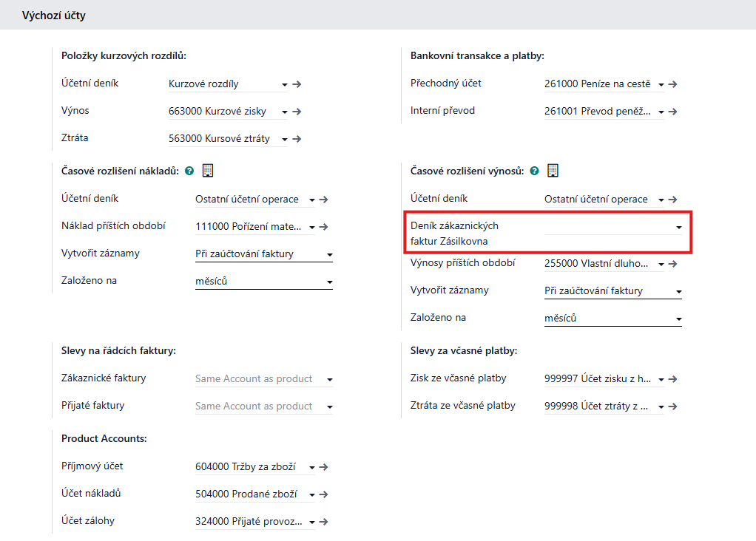The image size is (756, 541).
Task: Expand Deník zákaznických faktur Zásilkovna dropdown
Action: click(678, 228)
